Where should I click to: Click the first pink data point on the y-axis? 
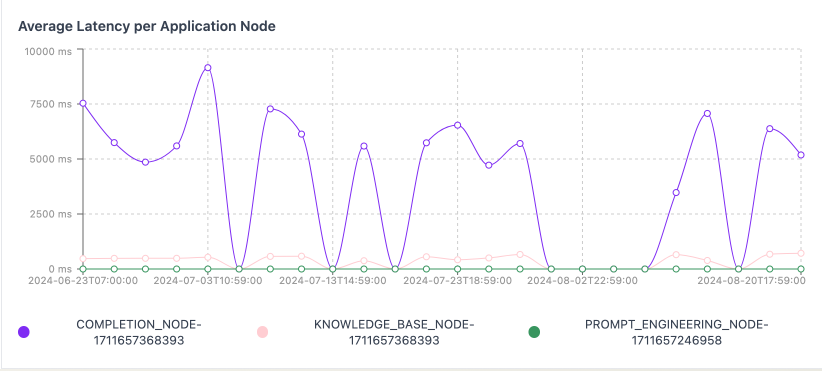click(x=83, y=258)
